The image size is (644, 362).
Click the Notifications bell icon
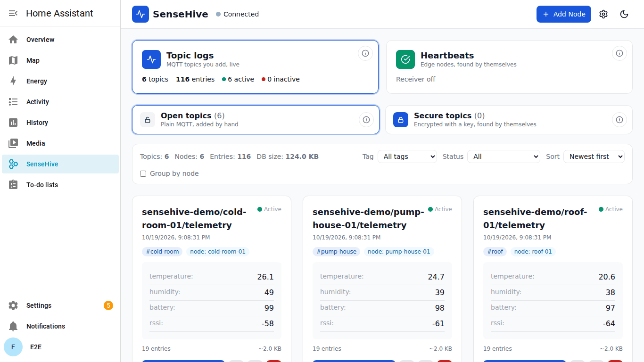(x=13, y=326)
